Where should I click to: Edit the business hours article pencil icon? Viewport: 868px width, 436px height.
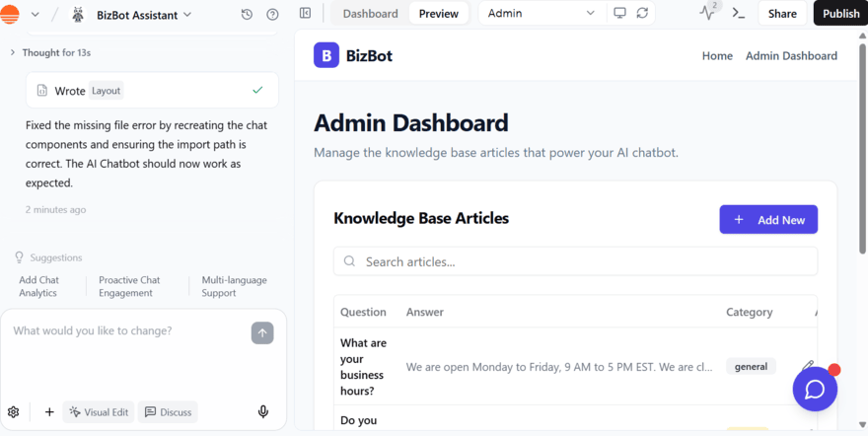point(807,366)
